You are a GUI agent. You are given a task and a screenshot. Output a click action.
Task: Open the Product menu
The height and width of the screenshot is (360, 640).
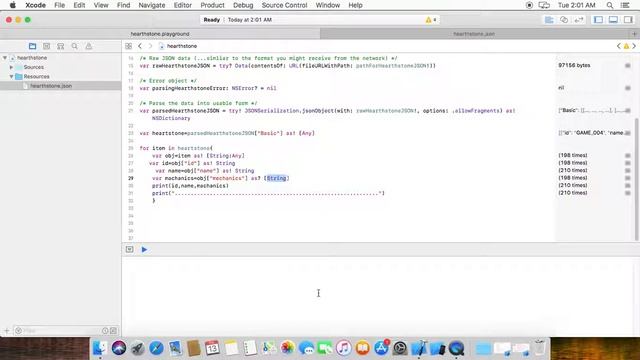[212, 5]
